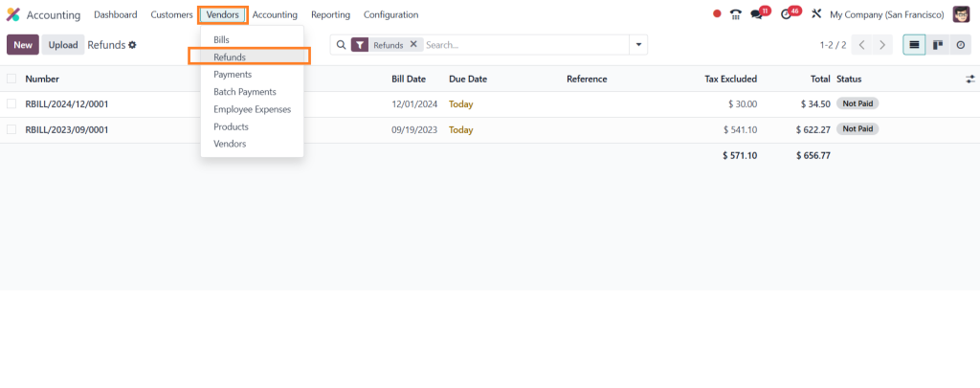
Task: Check the RBILL/2024/12/0001 row checkbox
Action: 11,103
